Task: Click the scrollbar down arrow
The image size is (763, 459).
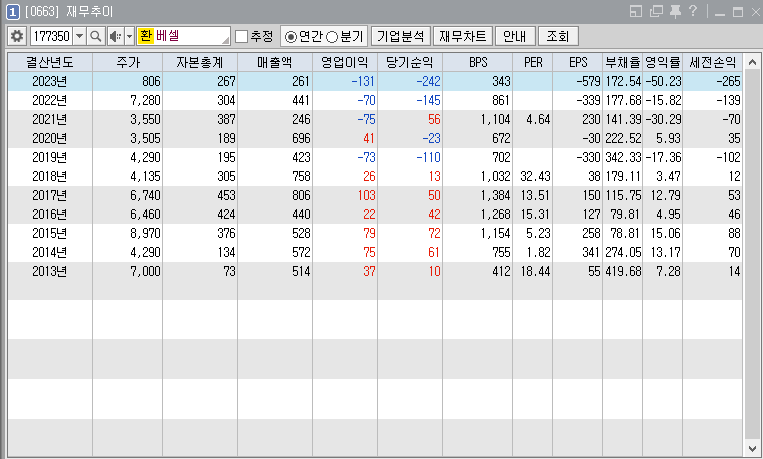Action: tap(752, 448)
